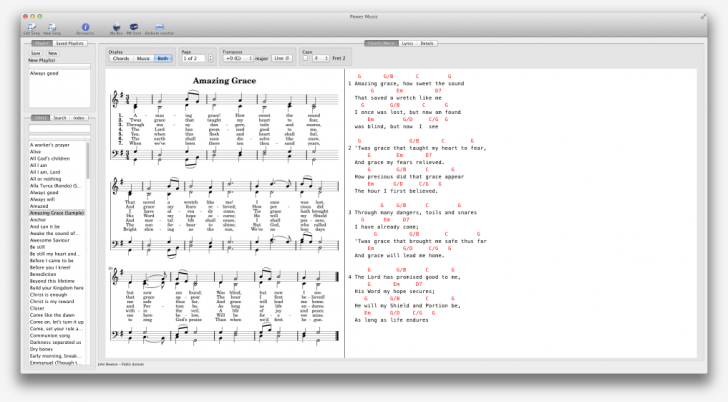Select song Awake the sound of...
Screen dimensions: 728x402
click(x=54, y=233)
